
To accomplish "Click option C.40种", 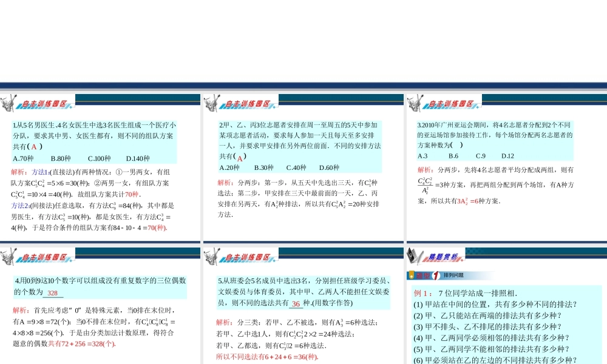I will click(x=296, y=167).
